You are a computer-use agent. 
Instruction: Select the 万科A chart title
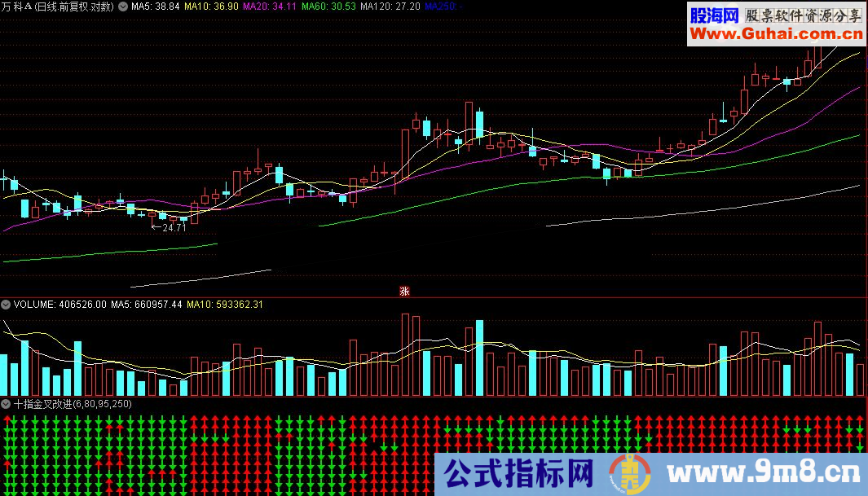coord(57,7)
